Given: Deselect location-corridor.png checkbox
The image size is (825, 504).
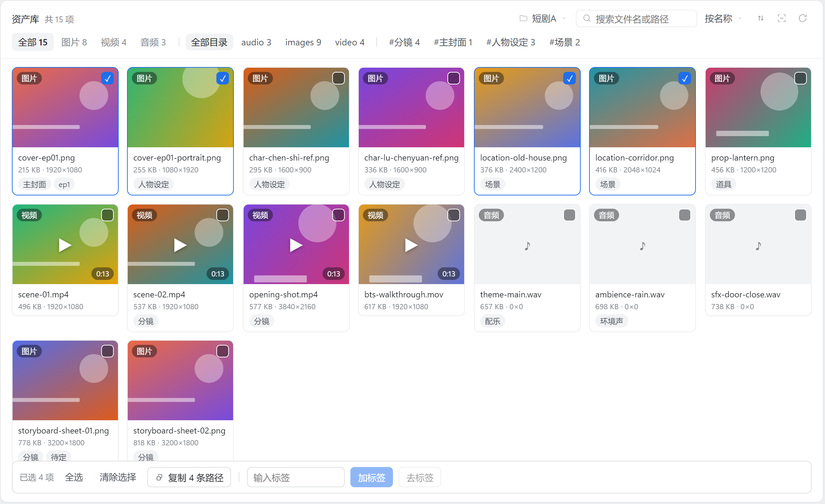Looking at the screenshot, I should tap(685, 79).
